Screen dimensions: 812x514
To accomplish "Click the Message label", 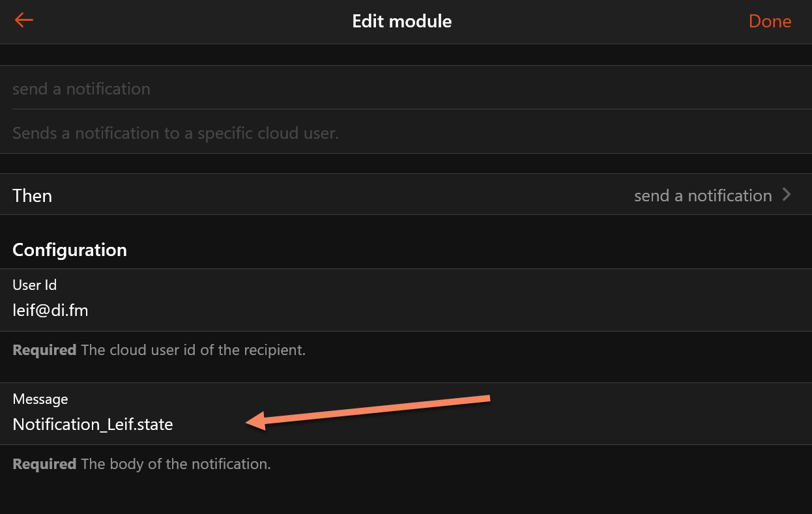I will tap(40, 399).
